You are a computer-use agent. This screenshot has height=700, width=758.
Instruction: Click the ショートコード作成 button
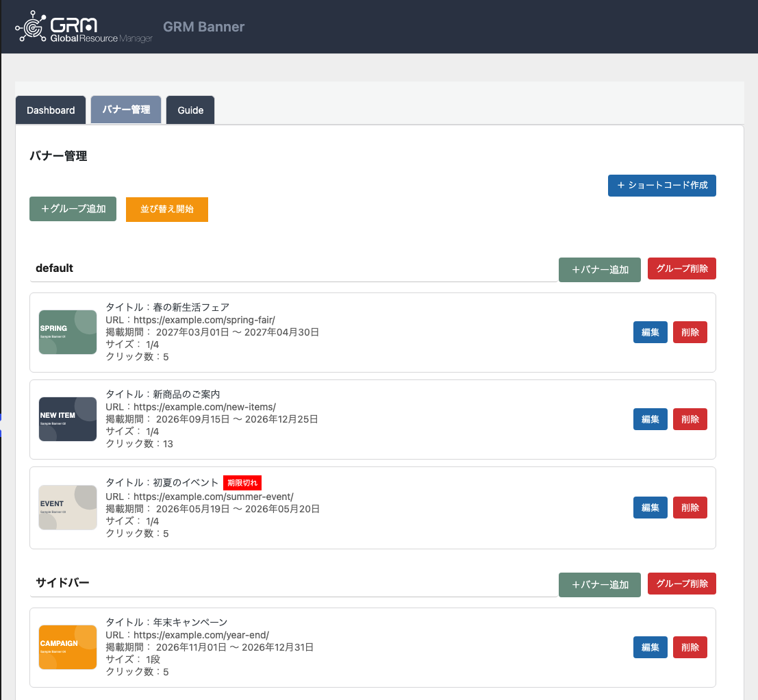tap(662, 186)
